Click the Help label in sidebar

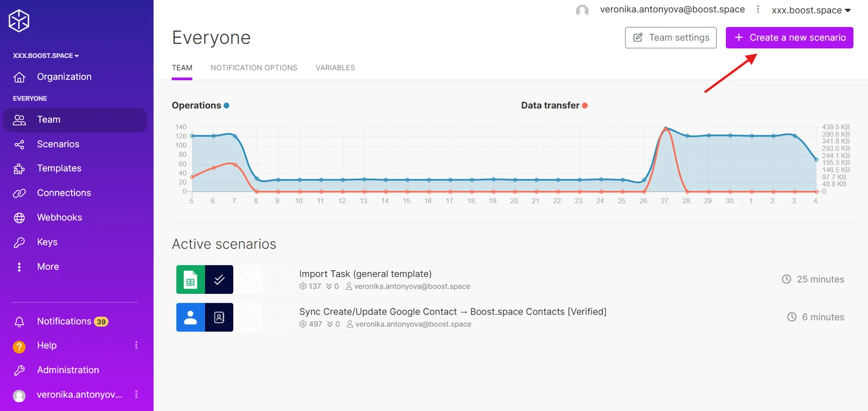[x=47, y=345]
